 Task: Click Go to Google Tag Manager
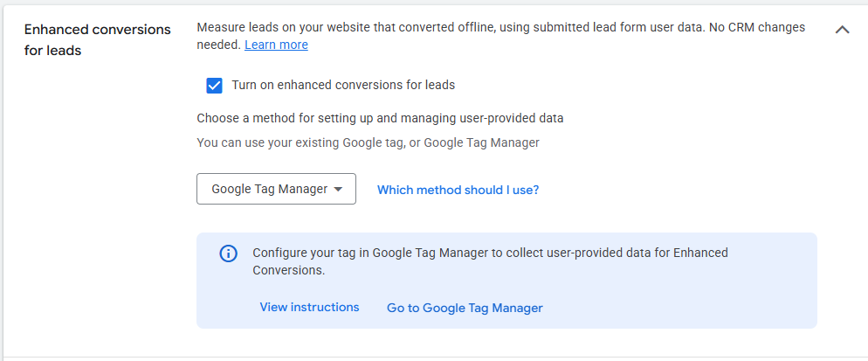[x=465, y=308]
